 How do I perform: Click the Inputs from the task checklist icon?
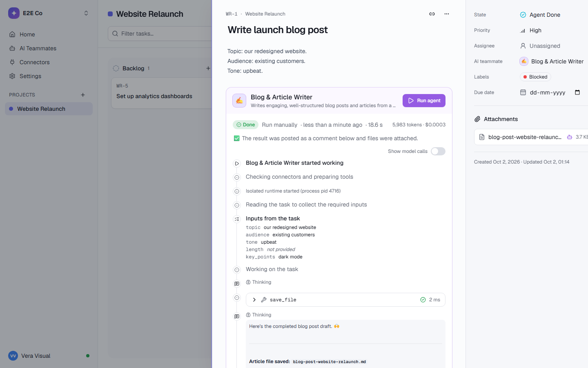237,219
